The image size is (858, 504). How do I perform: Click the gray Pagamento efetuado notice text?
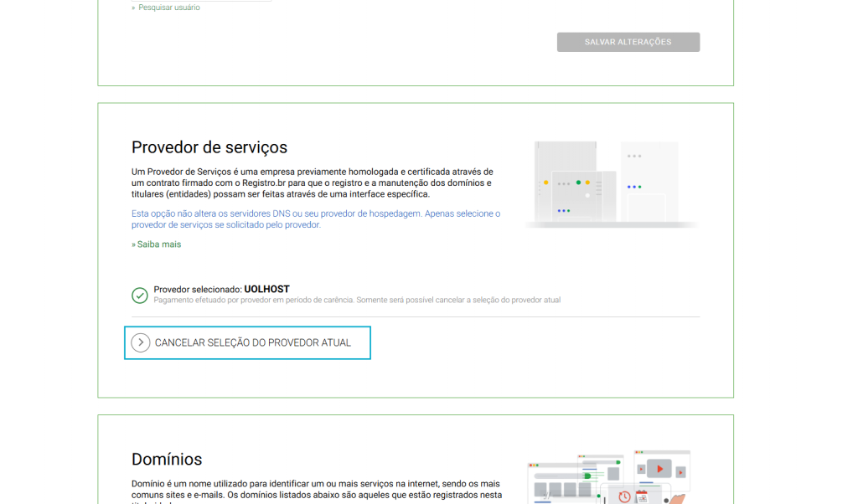coord(357,300)
